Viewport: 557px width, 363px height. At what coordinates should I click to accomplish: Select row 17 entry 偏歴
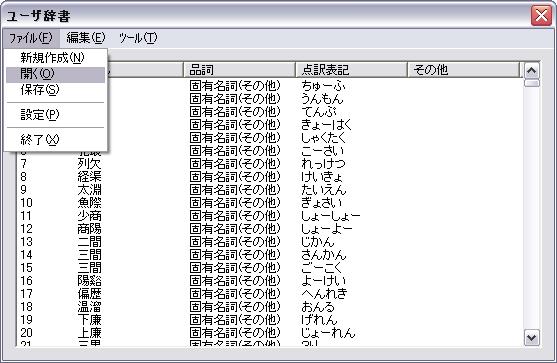(89, 294)
